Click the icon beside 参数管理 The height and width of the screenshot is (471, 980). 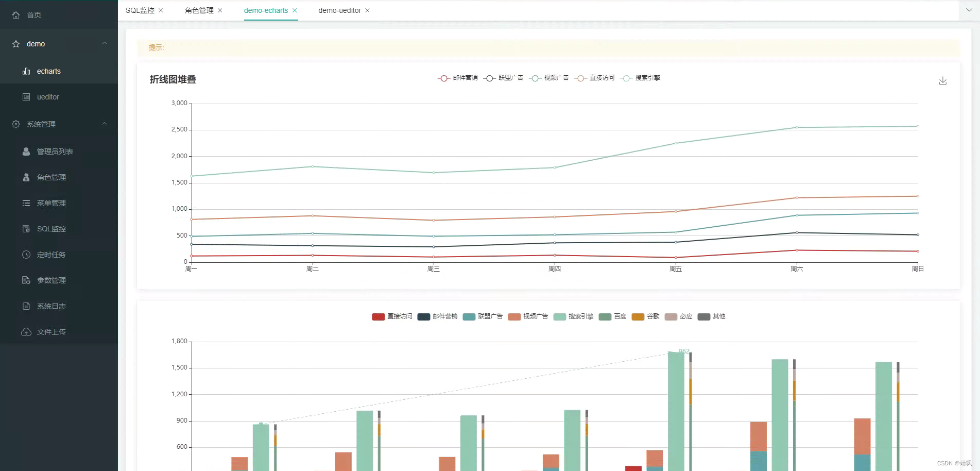pyautogui.click(x=26, y=280)
